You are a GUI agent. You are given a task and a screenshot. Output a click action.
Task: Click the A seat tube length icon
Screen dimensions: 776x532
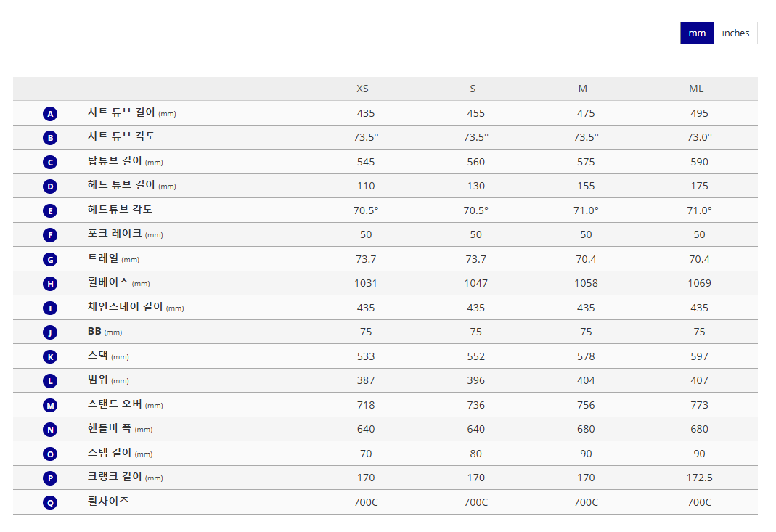50,114
